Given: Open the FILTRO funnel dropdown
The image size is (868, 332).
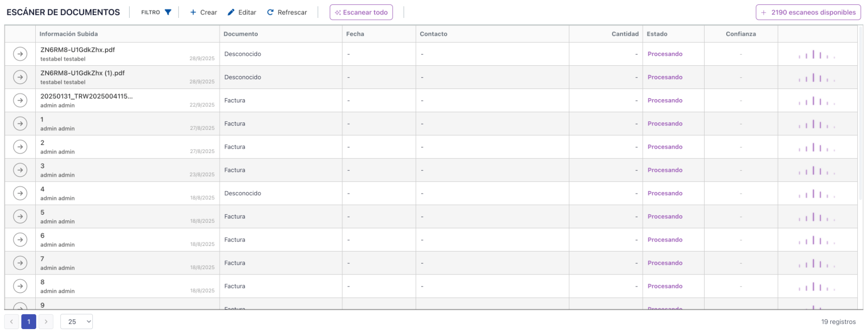Looking at the screenshot, I should [x=168, y=12].
